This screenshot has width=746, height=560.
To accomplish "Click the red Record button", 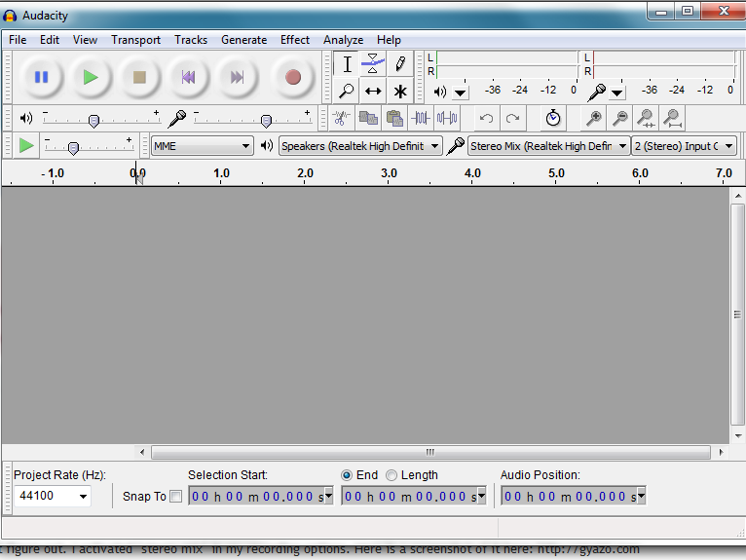I will (x=293, y=77).
